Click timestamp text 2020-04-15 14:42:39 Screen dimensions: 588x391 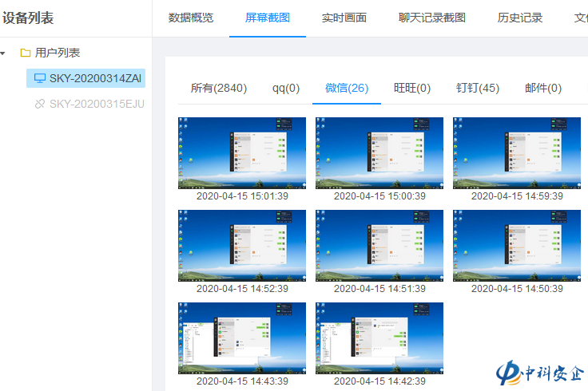point(379,381)
